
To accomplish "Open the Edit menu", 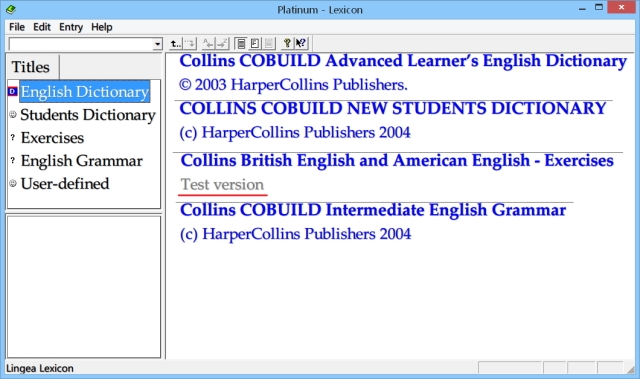I will (x=42, y=27).
